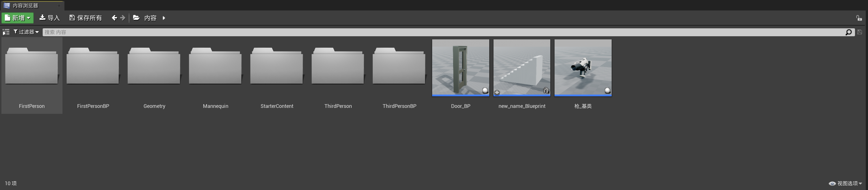This screenshot has height=190, width=868.
Task: Select the StarterContent folder
Action: pyautogui.click(x=277, y=76)
